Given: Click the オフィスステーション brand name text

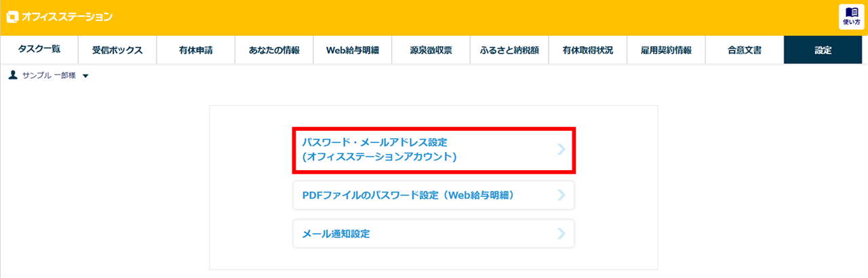Looking at the screenshot, I should [67, 17].
